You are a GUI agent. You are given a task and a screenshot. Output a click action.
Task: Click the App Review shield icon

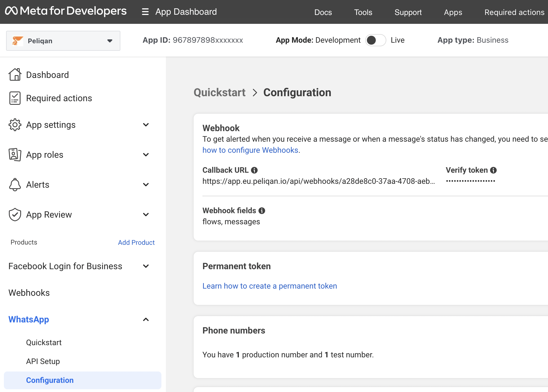(15, 215)
